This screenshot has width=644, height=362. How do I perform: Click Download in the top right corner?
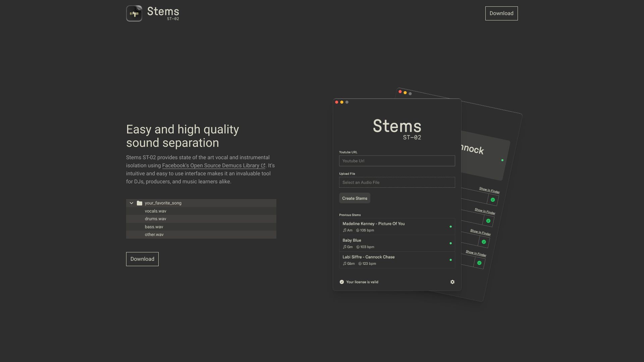501,13
